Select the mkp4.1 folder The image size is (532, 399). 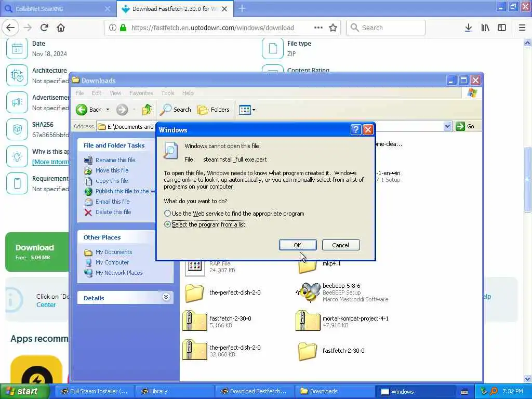coord(308,267)
